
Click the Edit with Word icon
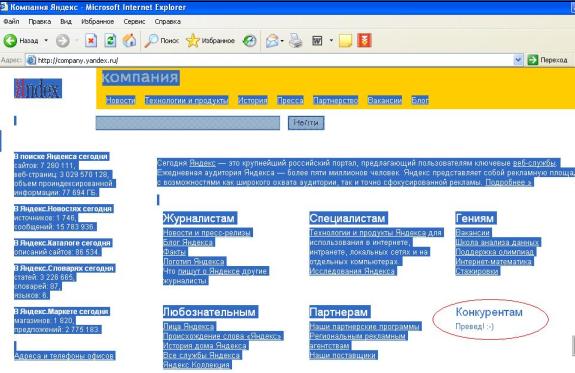pos(317,40)
